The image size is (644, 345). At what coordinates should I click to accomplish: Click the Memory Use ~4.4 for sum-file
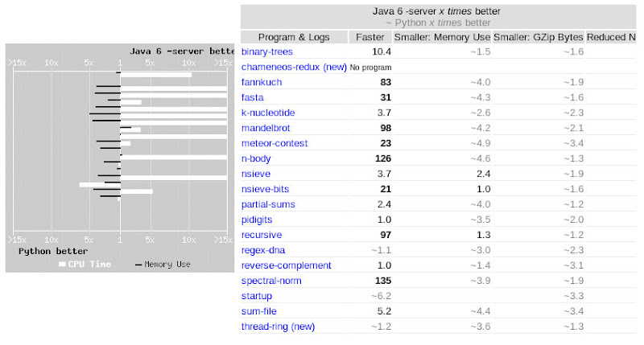click(x=481, y=311)
